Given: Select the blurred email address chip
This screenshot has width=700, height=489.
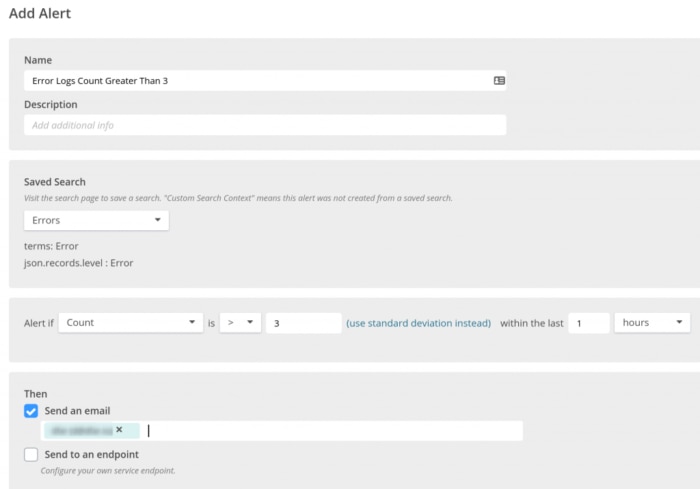Looking at the screenshot, I should (78, 430).
